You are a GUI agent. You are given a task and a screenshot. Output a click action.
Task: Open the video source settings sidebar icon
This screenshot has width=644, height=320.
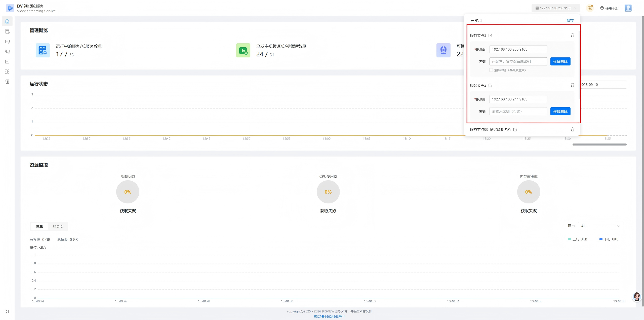click(x=7, y=42)
